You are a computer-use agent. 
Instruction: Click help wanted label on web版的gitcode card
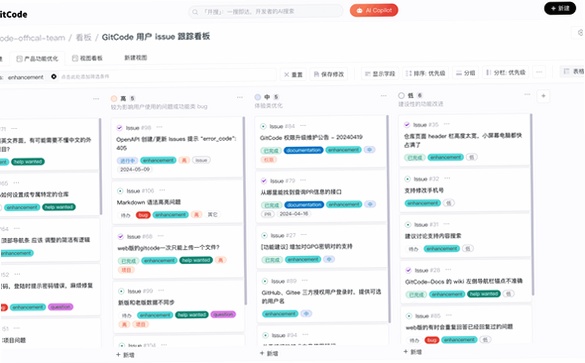(x=196, y=260)
